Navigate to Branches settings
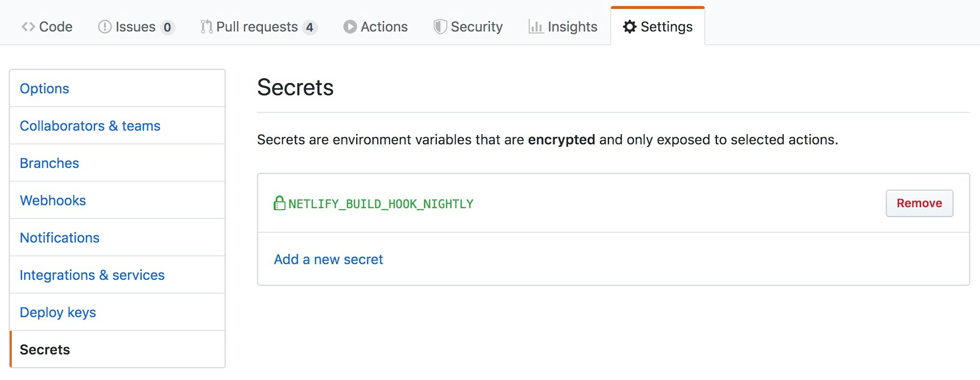Image resolution: width=980 pixels, height=380 pixels. coord(50,163)
